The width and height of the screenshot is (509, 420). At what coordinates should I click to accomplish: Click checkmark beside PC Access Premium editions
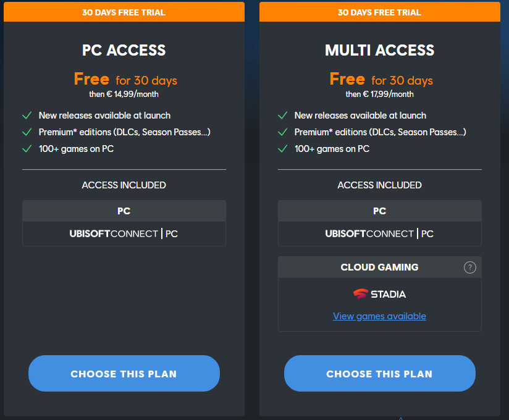click(x=27, y=132)
